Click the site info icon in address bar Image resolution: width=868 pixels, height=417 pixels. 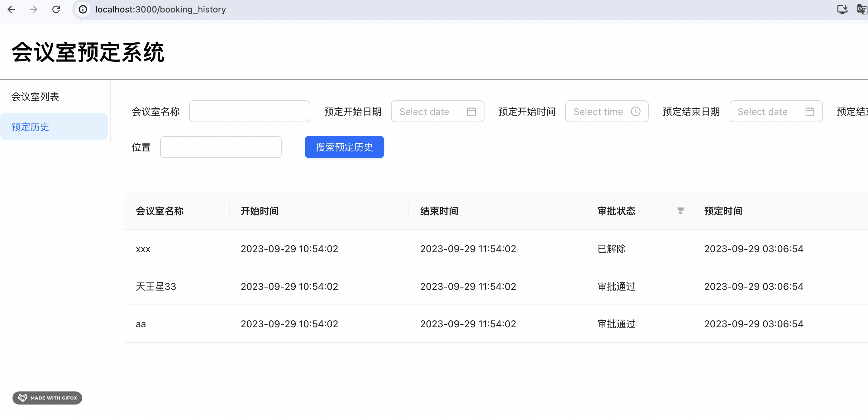[83, 9]
